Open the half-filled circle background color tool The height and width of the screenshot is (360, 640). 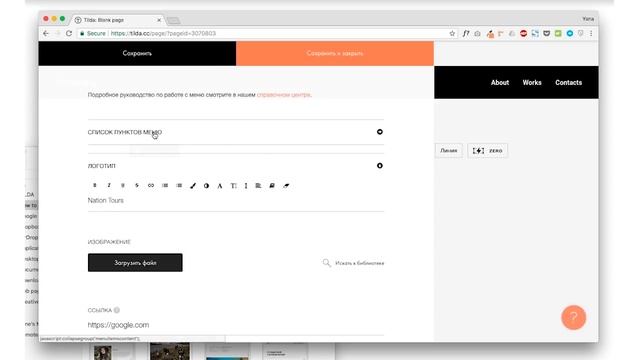(x=206, y=186)
